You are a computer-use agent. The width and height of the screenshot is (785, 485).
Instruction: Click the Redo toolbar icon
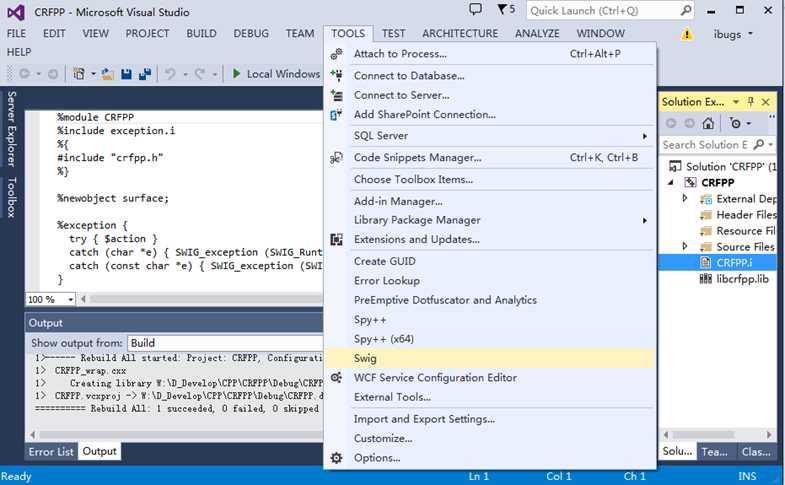tap(200, 74)
